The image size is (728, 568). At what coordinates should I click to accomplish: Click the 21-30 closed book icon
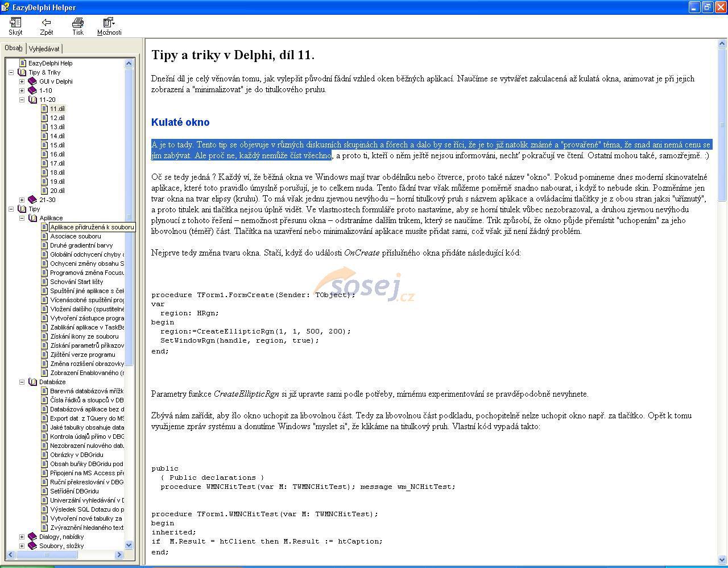(32, 200)
